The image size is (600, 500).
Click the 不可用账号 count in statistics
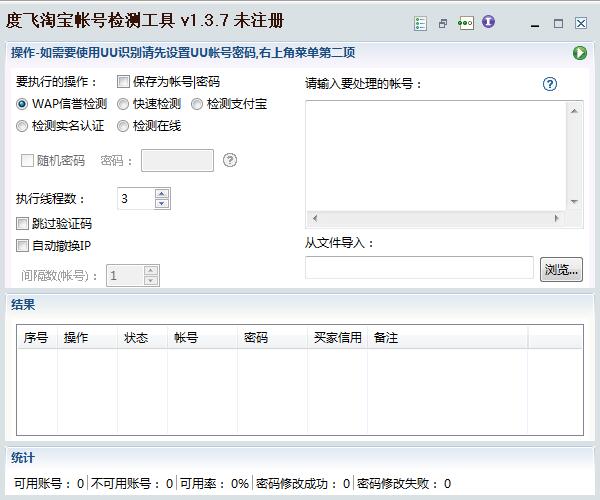170,484
